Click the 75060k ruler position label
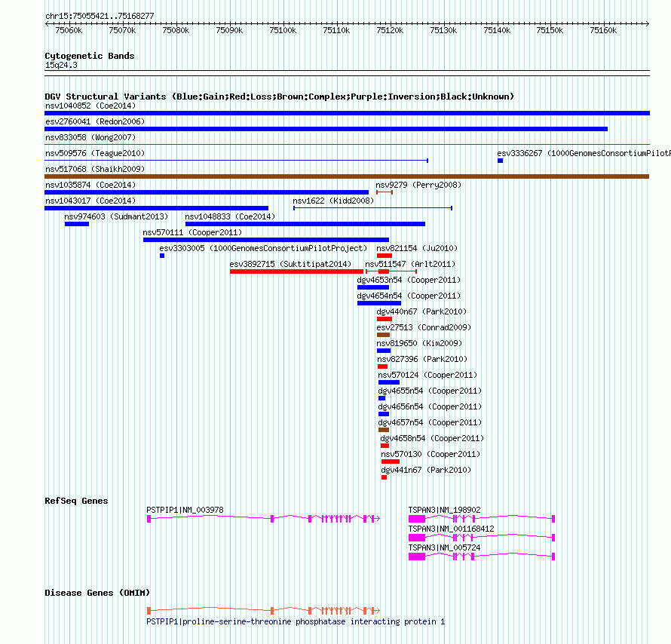 tap(69, 30)
